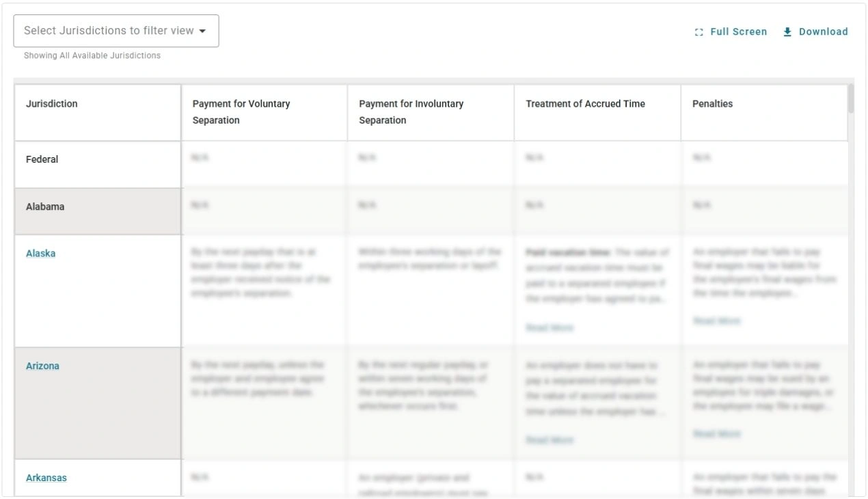Click the "Payment for Voluntary Separation" header
The width and height of the screenshot is (868, 499).
pyautogui.click(x=240, y=111)
